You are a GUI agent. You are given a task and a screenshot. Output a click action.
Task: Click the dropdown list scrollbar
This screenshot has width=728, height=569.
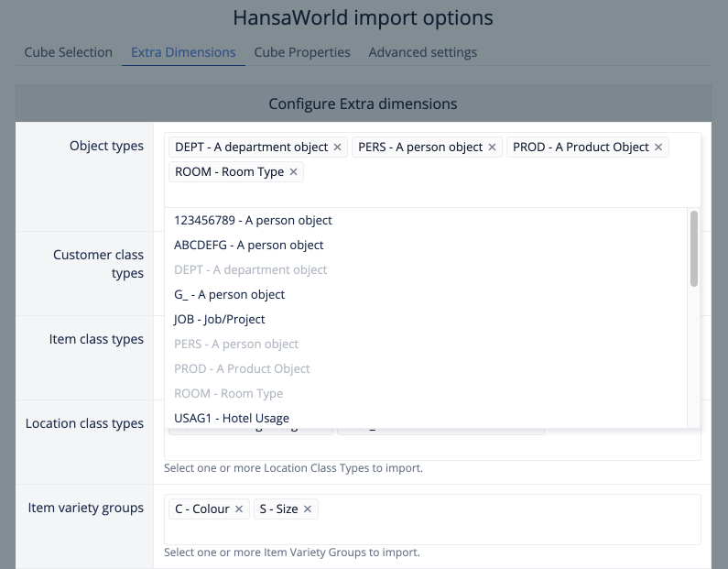694,249
